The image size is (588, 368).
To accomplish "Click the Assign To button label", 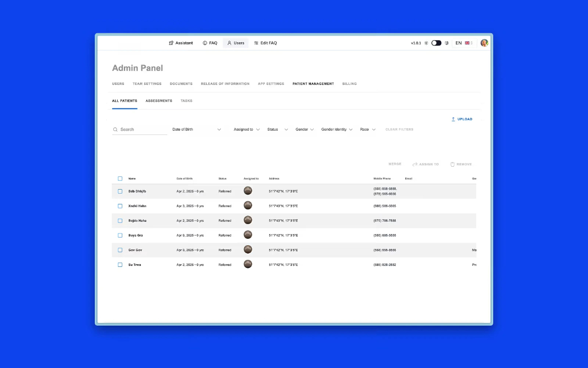I will (429, 165).
